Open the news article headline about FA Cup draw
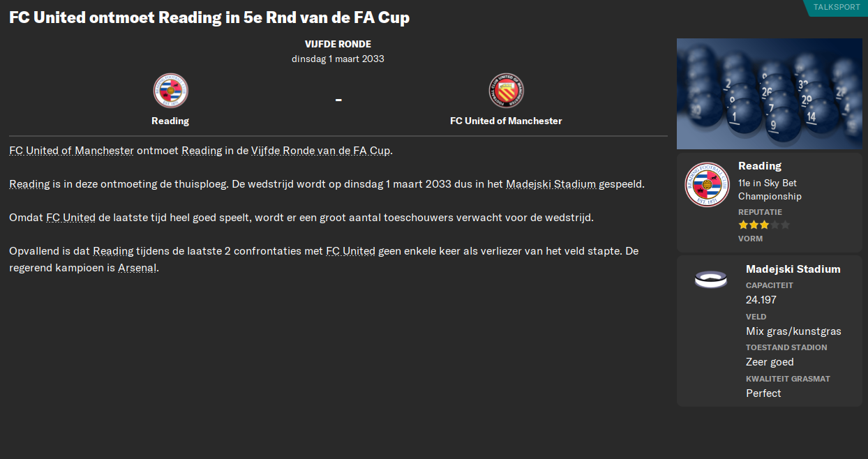868x459 pixels. click(x=209, y=17)
